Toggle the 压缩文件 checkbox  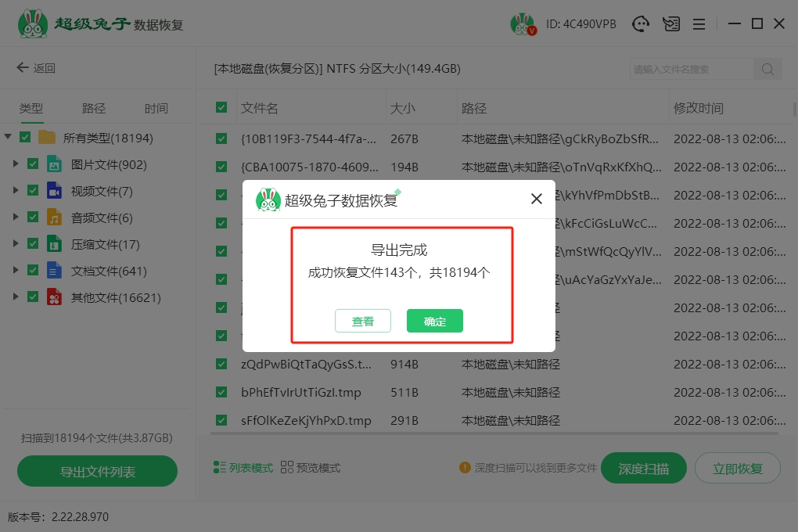tap(33, 244)
